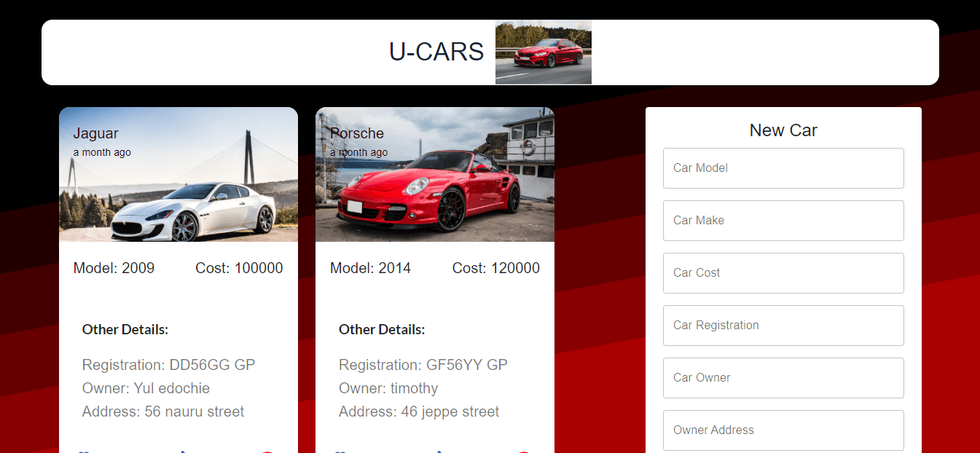Click 'Cost: 120000' text
This screenshot has height=453, width=980.
[496, 268]
